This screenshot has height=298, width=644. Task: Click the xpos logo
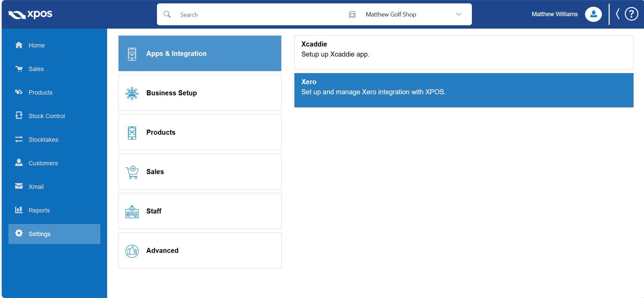click(x=30, y=14)
